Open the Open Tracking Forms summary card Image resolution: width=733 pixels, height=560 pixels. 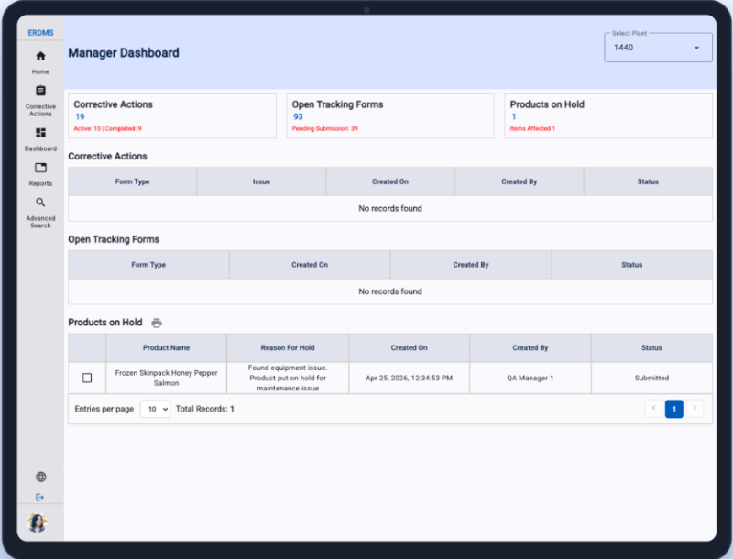click(390, 115)
